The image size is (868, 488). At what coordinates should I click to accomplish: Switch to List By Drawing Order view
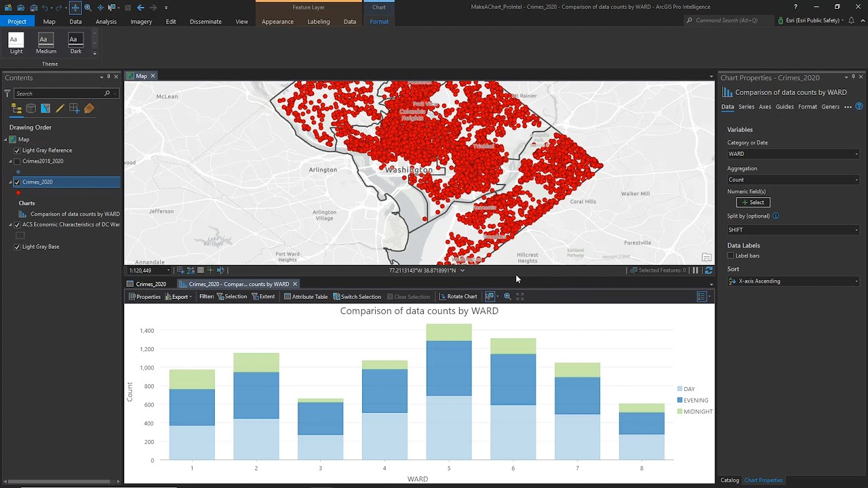click(17, 108)
